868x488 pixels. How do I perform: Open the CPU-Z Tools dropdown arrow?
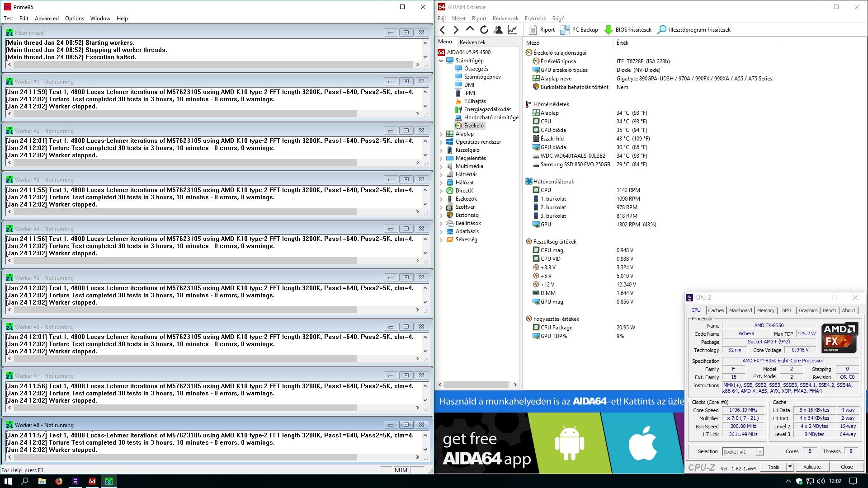click(790, 467)
